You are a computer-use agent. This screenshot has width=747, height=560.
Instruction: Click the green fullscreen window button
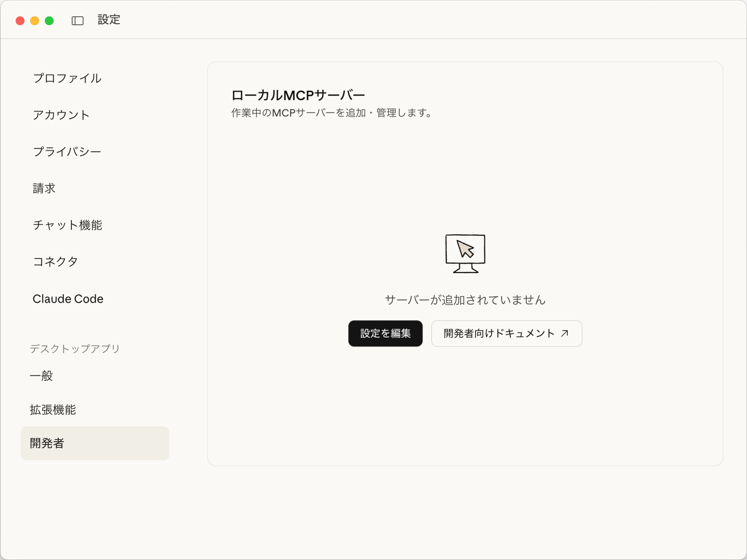click(x=49, y=21)
